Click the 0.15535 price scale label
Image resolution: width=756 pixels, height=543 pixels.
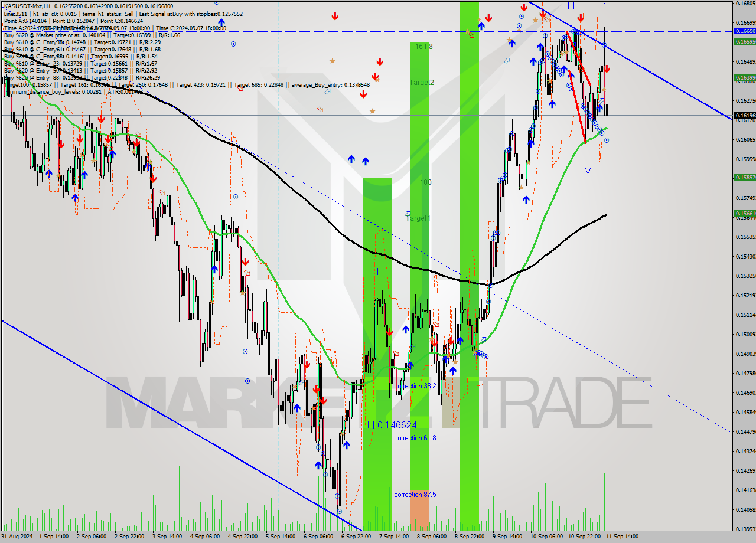(745, 237)
